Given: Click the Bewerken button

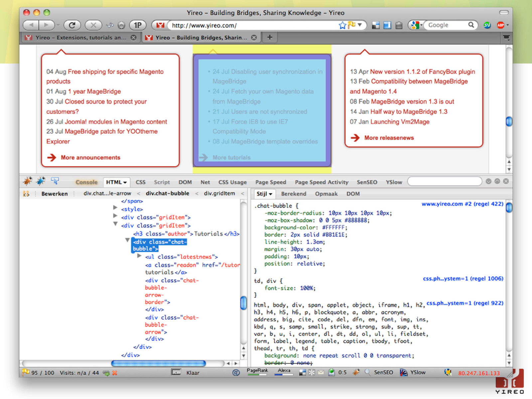Looking at the screenshot, I should coord(55,194).
